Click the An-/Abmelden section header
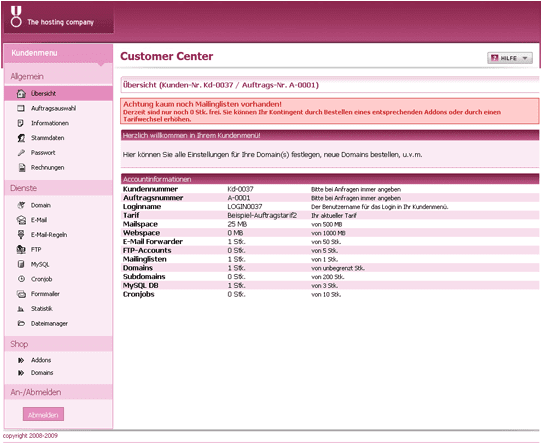The width and height of the screenshot is (542, 447). click(58, 392)
